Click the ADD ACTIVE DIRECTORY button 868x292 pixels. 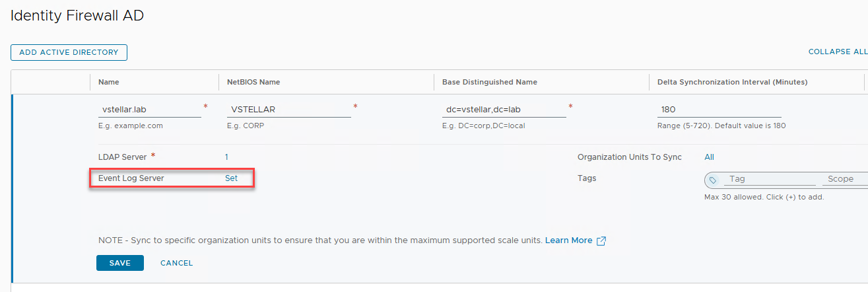(69, 52)
